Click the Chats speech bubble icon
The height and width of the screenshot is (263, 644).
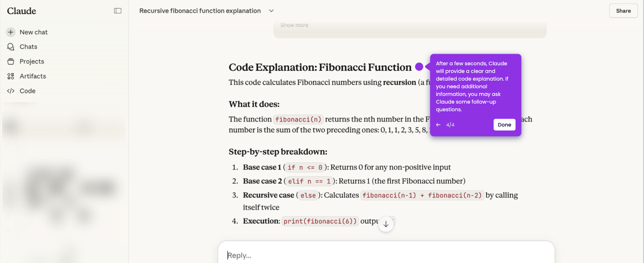(x=11, y=47)
